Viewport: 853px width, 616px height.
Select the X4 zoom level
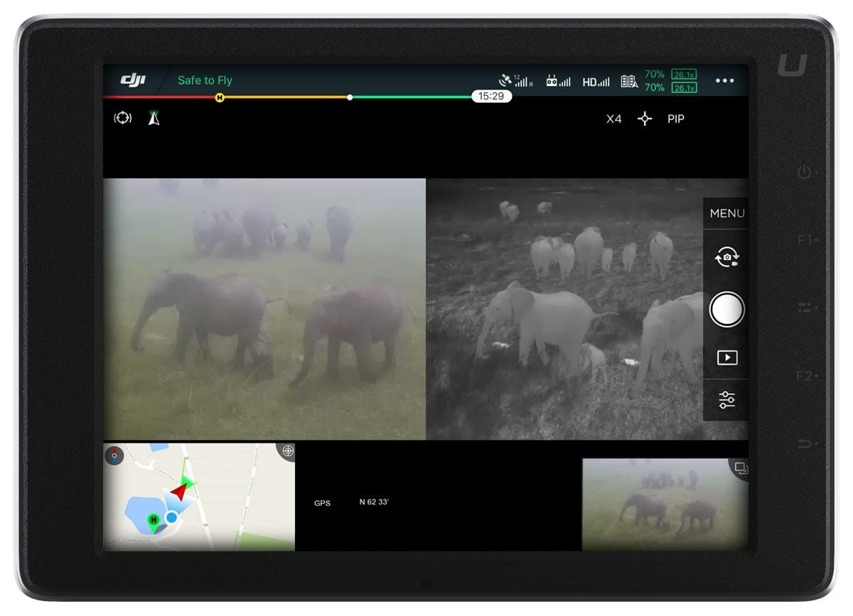(613, 119)
